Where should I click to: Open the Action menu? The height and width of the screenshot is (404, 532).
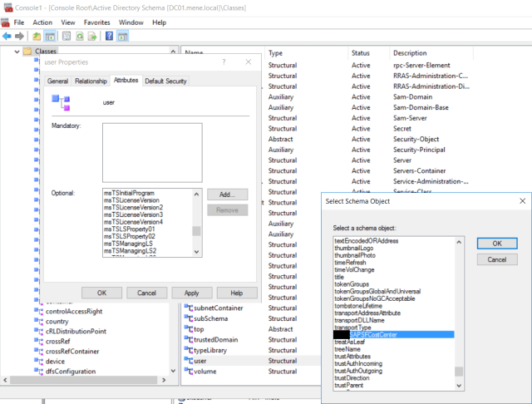[42, 22]
